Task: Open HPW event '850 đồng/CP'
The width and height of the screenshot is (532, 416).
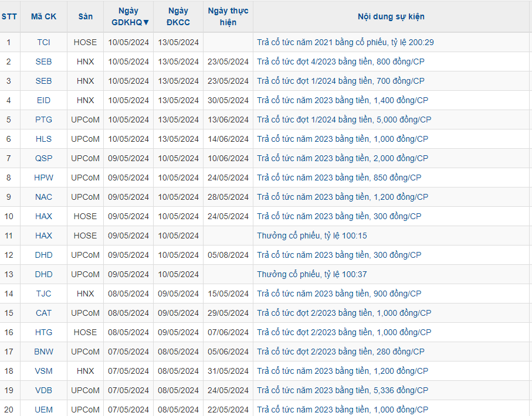Action: coord(339,178)
